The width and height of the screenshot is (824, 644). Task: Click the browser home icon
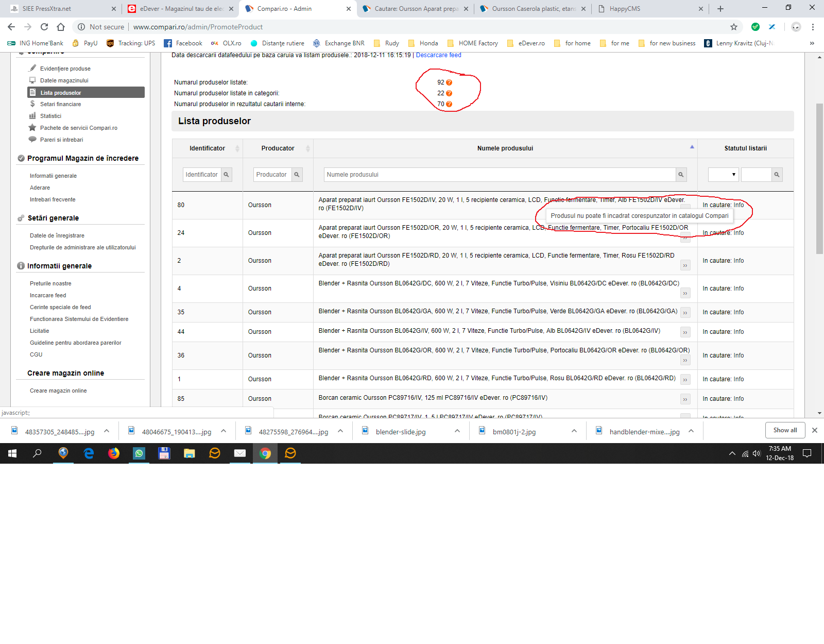pyautogui.click(x=61, y=27)
